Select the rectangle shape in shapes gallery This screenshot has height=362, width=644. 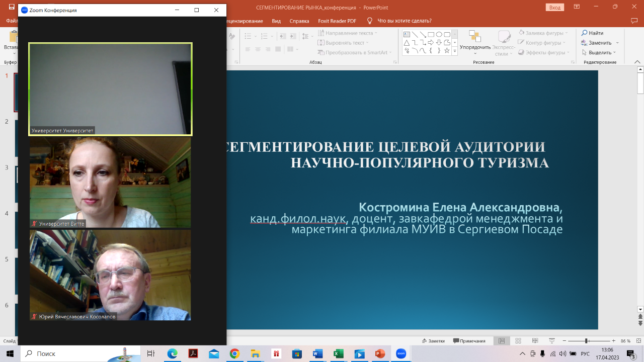point(431,34)
